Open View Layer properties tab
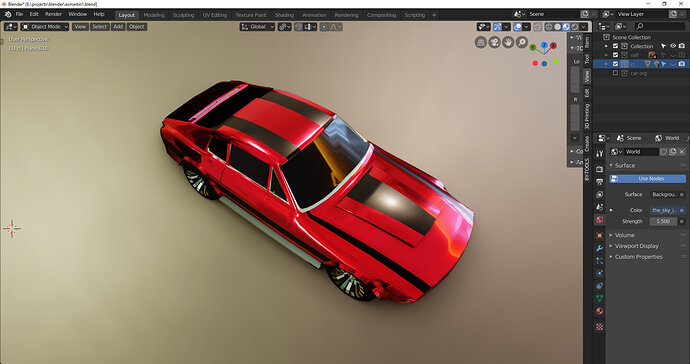This screenshot has width=690, height=364. pos(599,194)
